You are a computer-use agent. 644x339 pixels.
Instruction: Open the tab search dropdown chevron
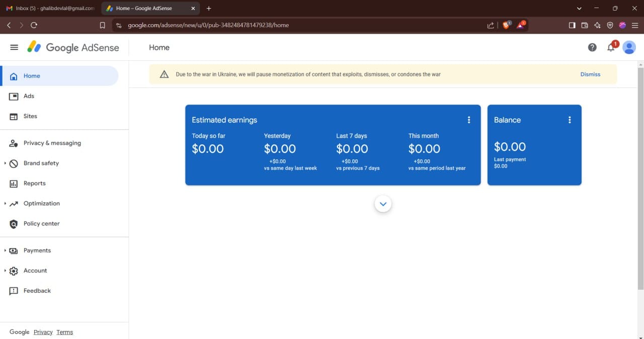pos(579,8)
